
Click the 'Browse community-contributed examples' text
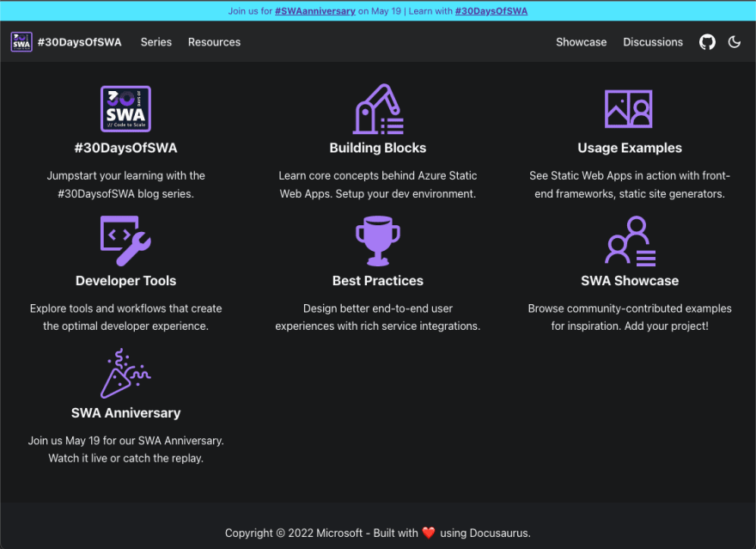coord(630,317)
